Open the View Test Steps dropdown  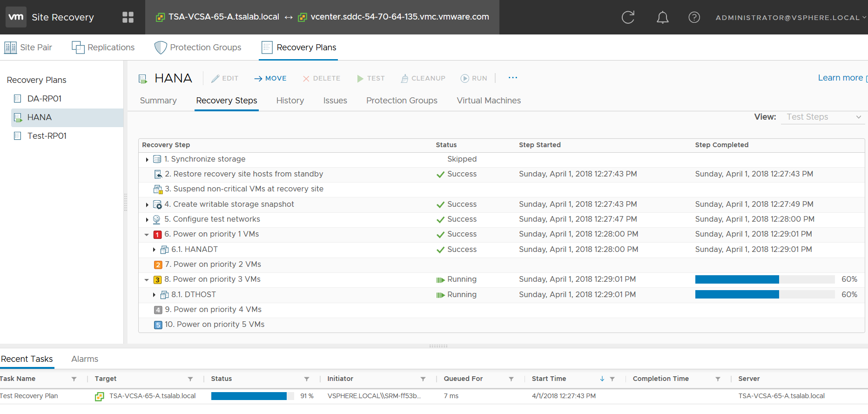coord(822,117)
